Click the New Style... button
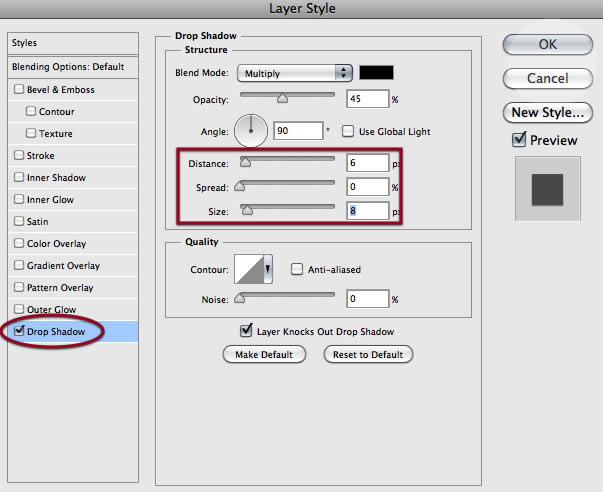 548,112
